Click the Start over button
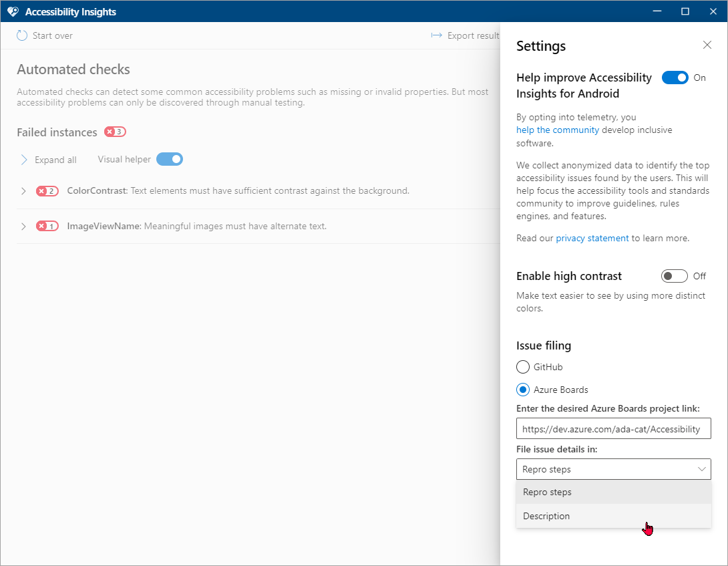This screenshot has width=728, height=566. click(x=45, y=35)
